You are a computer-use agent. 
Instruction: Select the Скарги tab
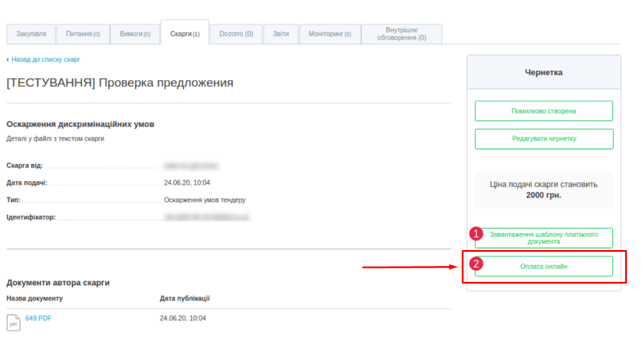click(185, 34)
